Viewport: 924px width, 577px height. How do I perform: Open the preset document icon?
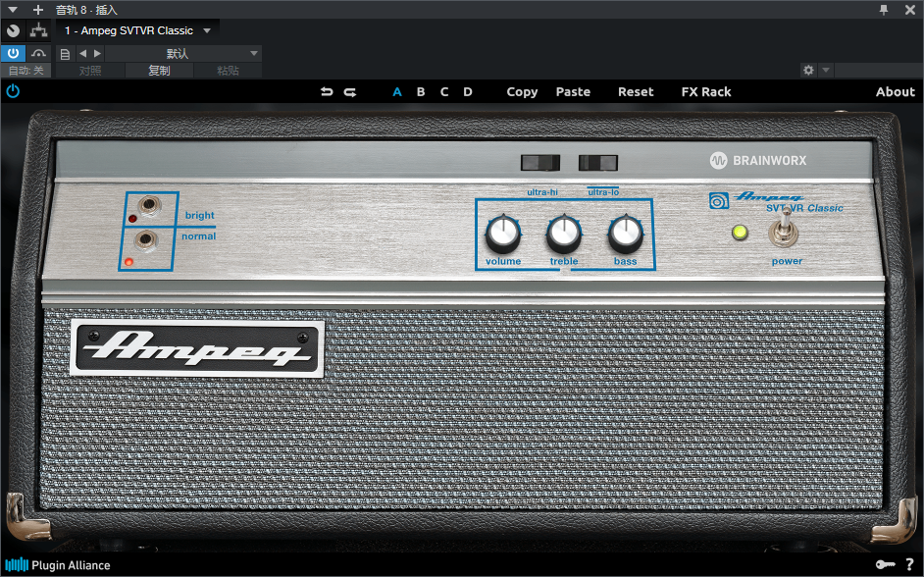point(66,54)
